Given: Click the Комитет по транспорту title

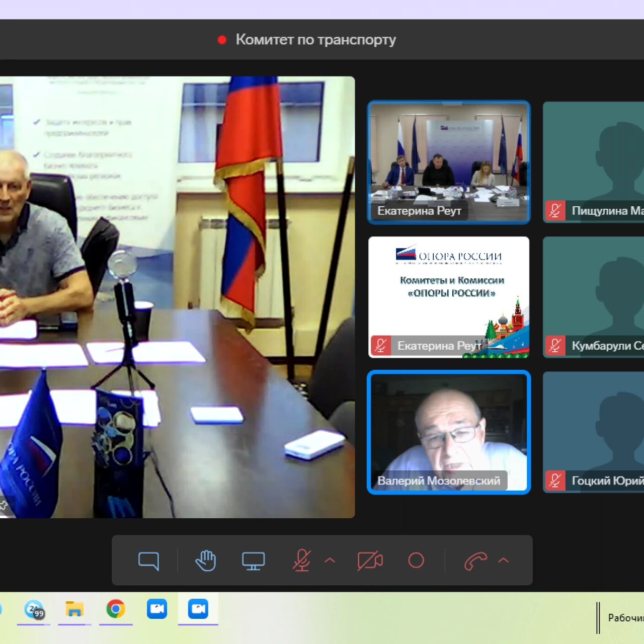Looking at the screenshot, I should [315, 40].
